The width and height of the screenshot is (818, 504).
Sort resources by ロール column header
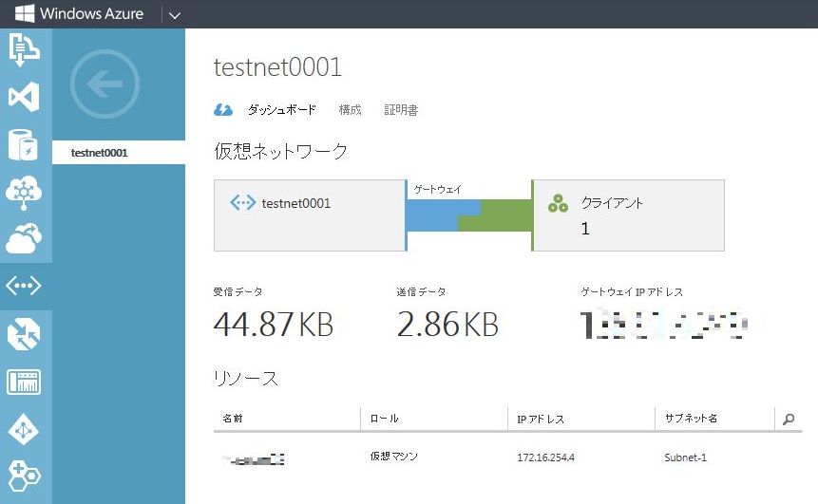384,418
